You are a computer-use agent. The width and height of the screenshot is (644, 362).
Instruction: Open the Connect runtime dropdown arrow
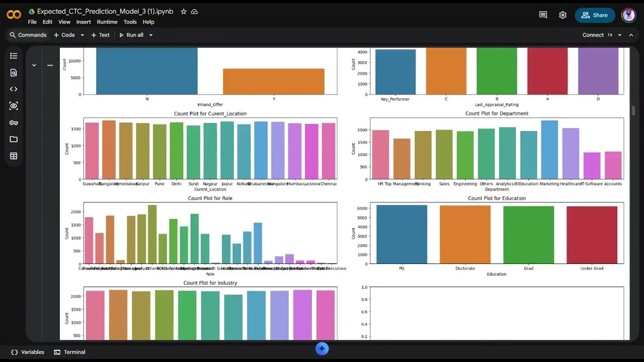coord(619,35)
